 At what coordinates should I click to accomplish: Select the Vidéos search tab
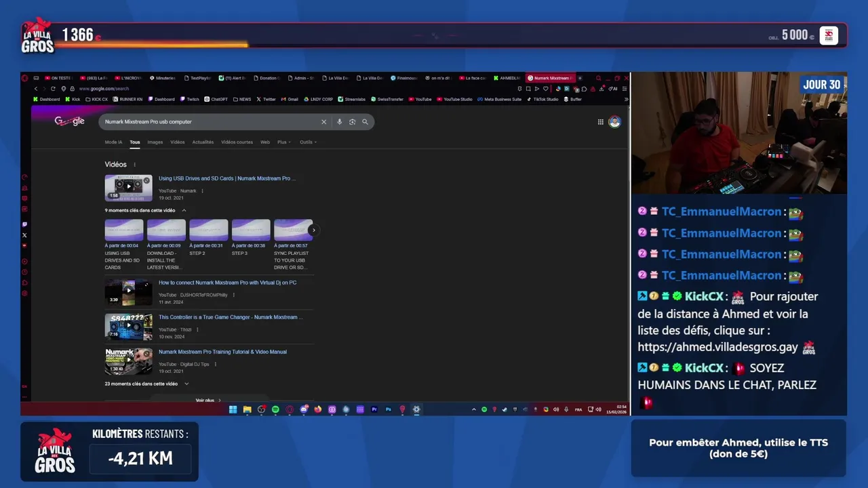click(178, 142)
